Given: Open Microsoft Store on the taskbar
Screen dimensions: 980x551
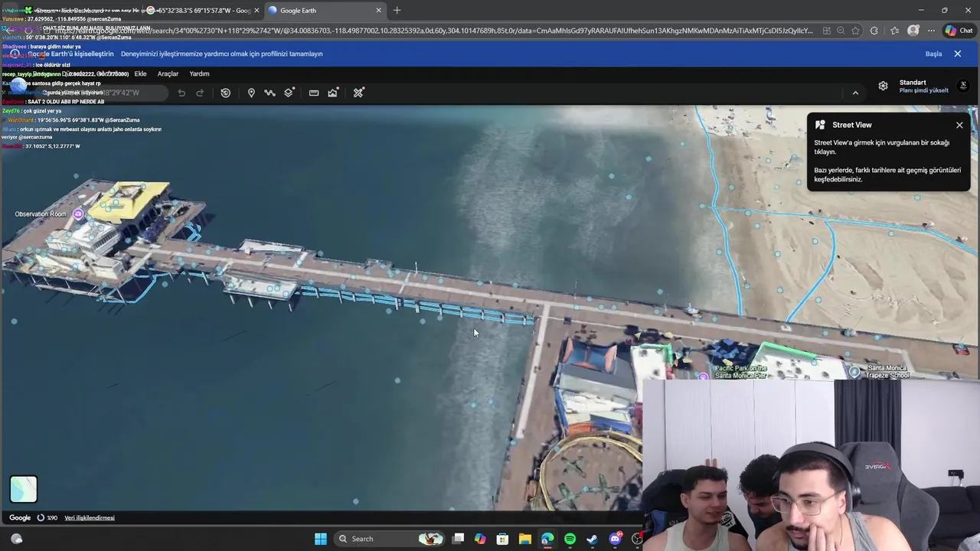Looking at the screenshot, I should click(502, 539).
